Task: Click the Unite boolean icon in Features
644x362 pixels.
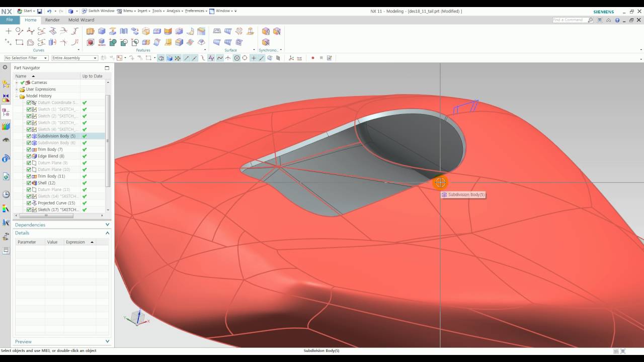Action: click(113, 42)
